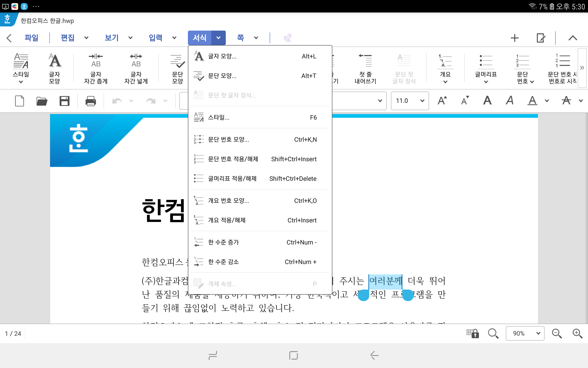The height and width of the screenshot is (368, 588).
Task: Choose 문단 번호 모양... menu item
Action: [x=260, y=139]
